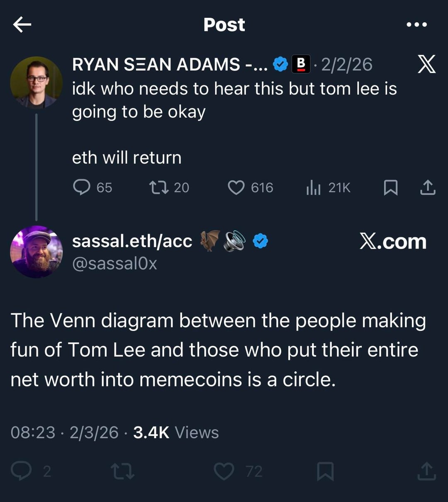Like sassal's post with 72 likes
448x502 pixels.
click(x=224, y=471)
